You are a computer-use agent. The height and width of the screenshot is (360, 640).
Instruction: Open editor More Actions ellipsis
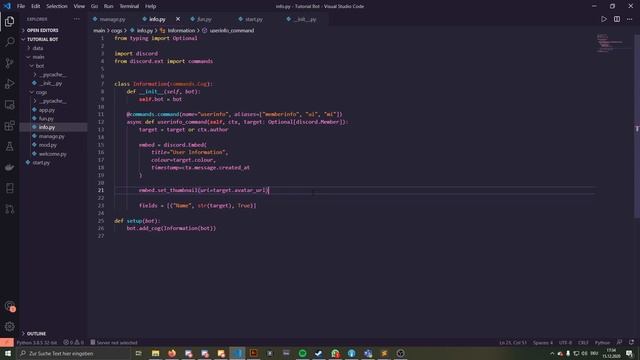pos(629,19)
